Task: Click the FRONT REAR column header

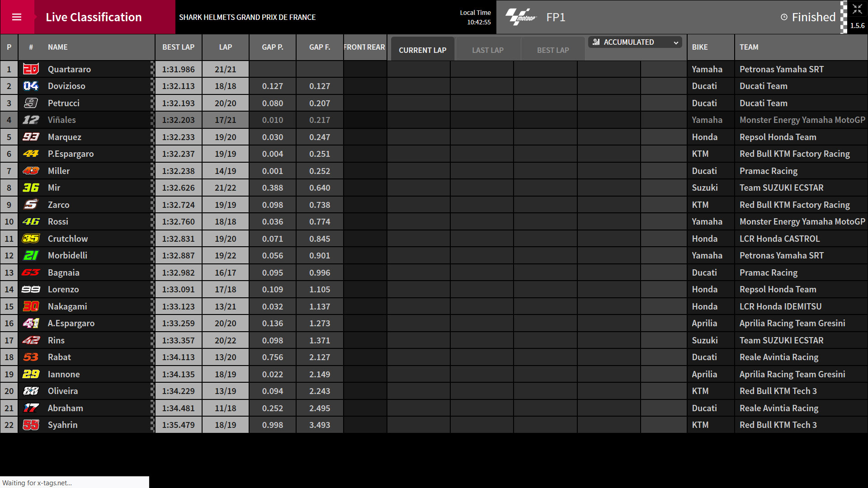Action: click(364, 47)
